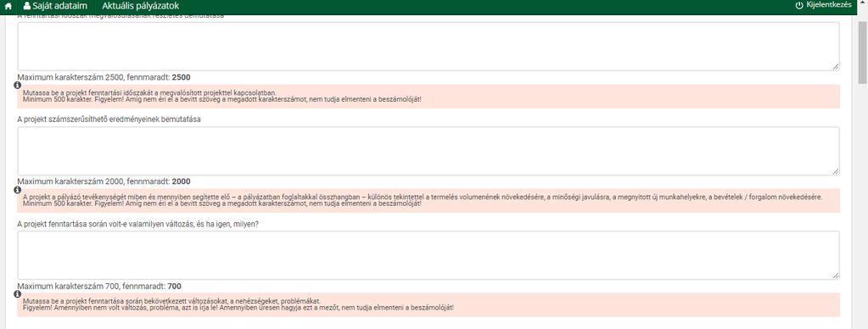Click the vertical page scrollbar thumb
The height and width of the screenshot is (329, 868).
click(862, 53)
